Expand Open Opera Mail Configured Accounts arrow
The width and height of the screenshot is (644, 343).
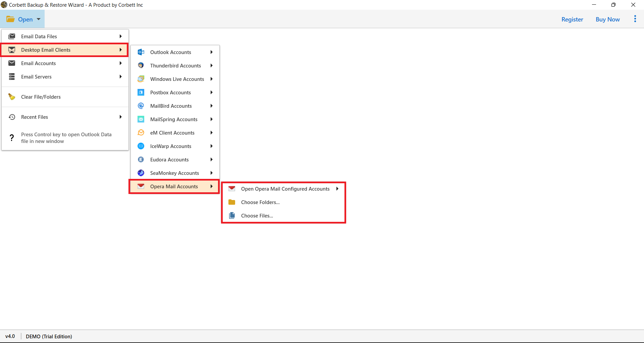click(x=337, y=189)
